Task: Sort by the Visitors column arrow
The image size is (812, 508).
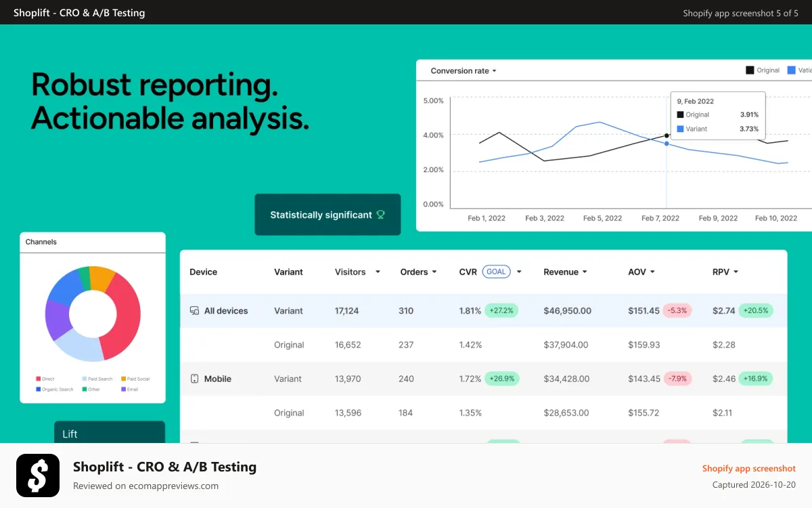Action: [x=378, y=272]
